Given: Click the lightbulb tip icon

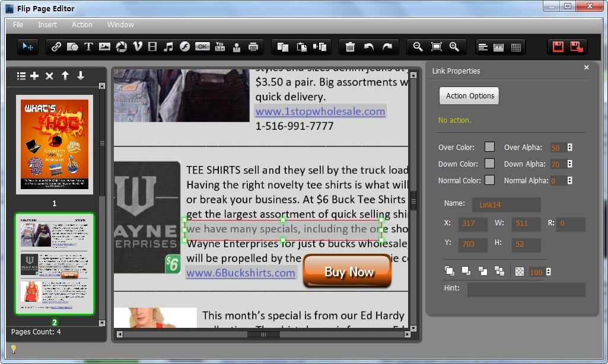Looking at the screenshot, I should tap(14, 349).
